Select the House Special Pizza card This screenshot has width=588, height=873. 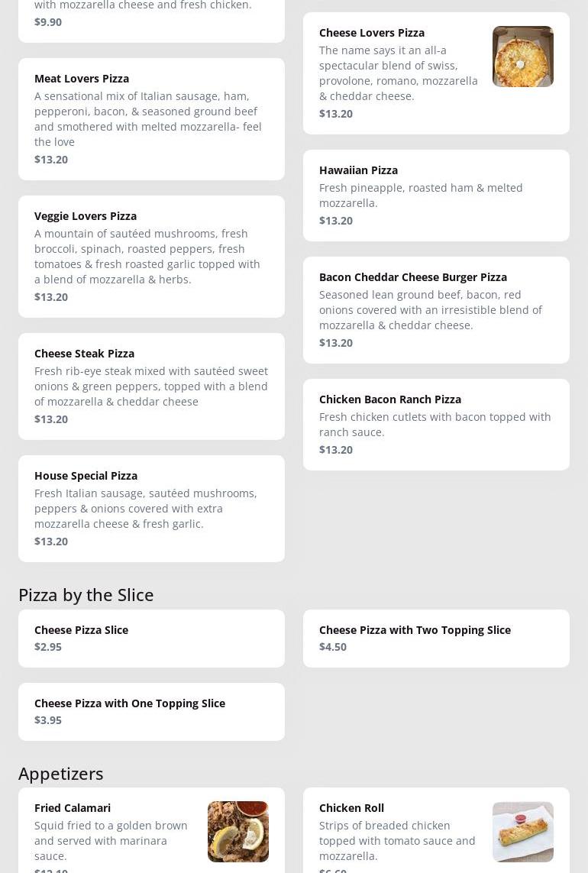point(151,509)
